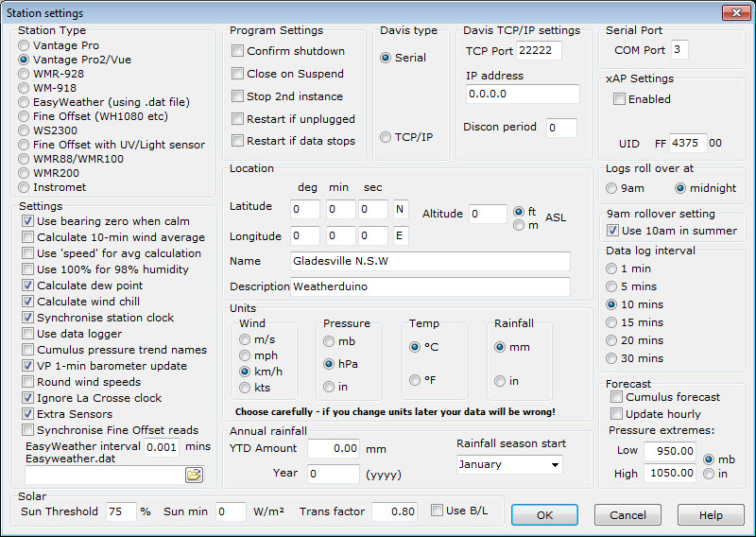Uncheck Calculate dew point option
Viewport: 756px width, 537px height.
pyautogui.click(x=28, y=286)
